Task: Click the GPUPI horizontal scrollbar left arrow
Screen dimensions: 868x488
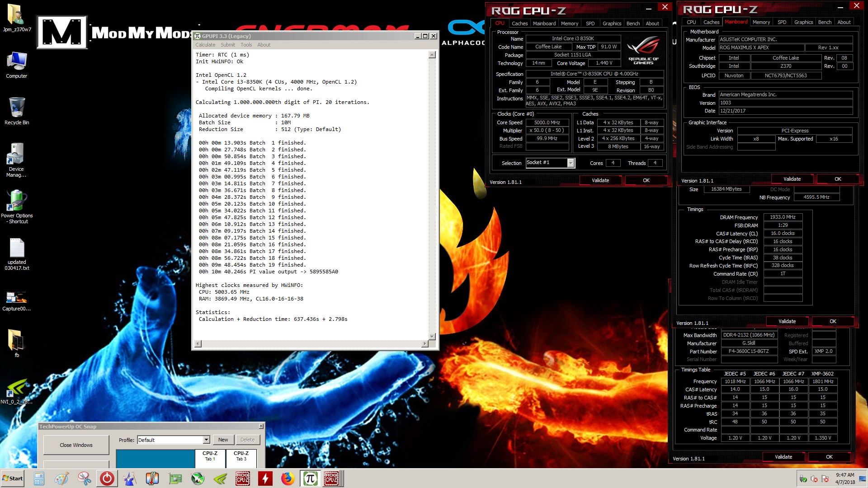Action: pyautogui.click(x=198, y=344)
